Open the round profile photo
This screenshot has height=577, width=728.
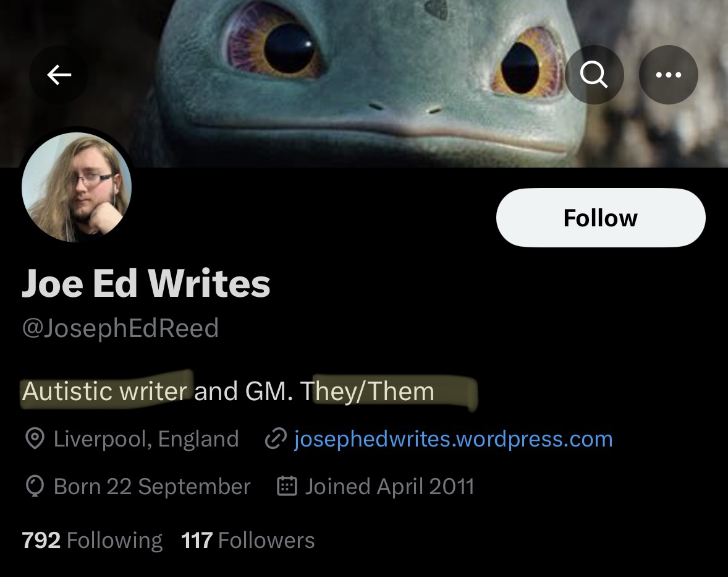[x=77, y=187]
